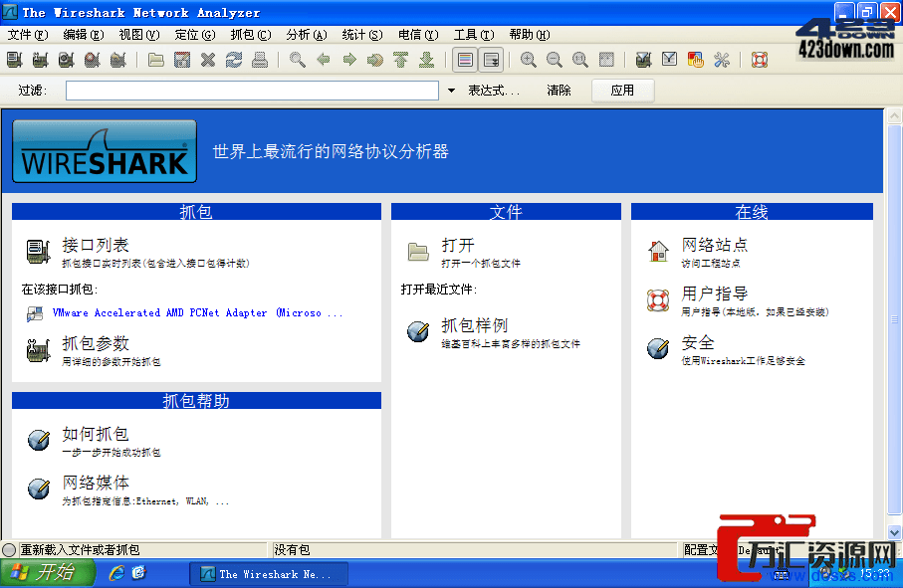Open the 工具 (Tools) menu
Image resolution: width=903 pixels, height=588 pixels.
pyautogui.click(x=473, y=35)
